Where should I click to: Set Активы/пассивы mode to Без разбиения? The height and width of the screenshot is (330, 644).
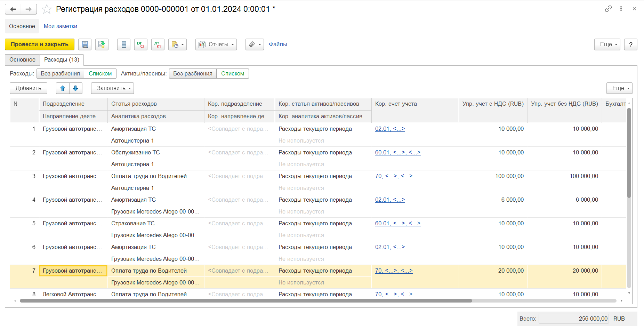(x=193, y=74)
